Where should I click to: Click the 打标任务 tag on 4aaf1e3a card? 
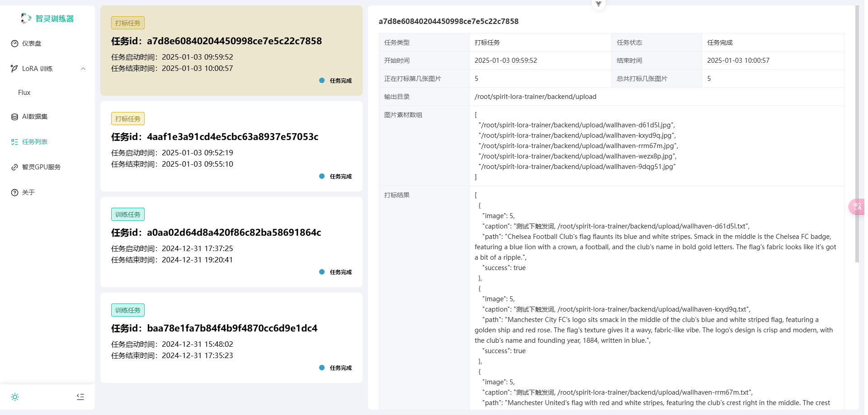(x=128, y=119)
